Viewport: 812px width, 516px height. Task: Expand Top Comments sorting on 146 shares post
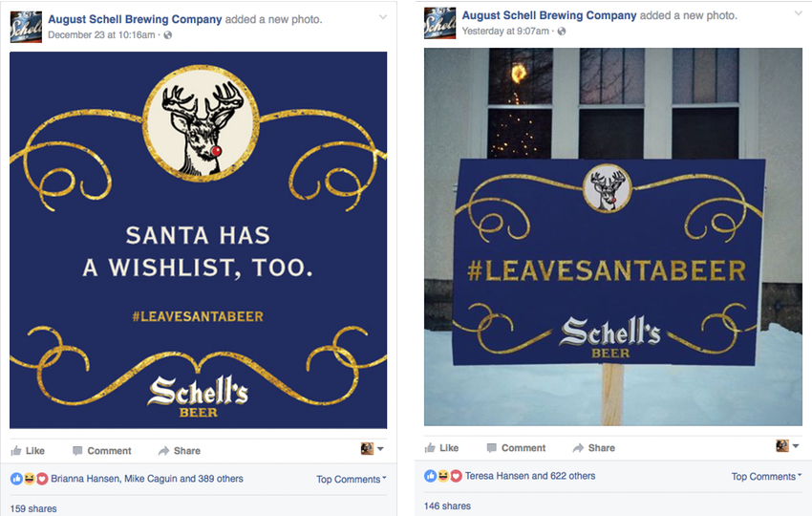point(766,477)
